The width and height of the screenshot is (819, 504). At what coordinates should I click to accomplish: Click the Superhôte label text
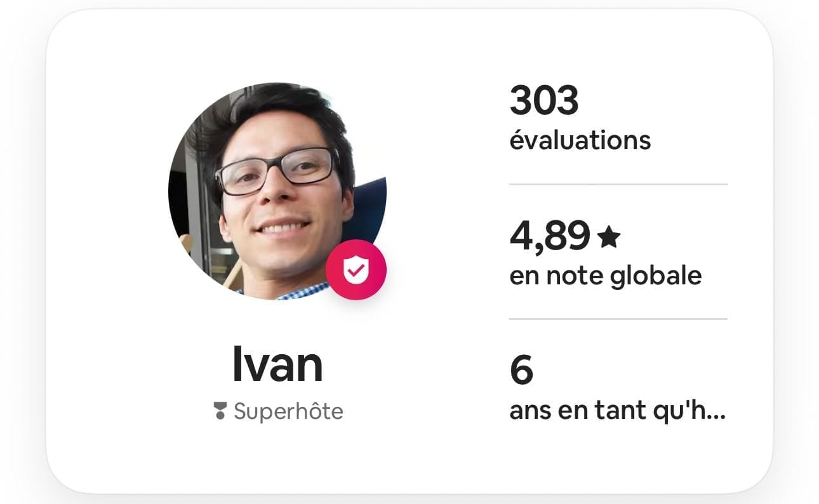click(x=288, y=411)
